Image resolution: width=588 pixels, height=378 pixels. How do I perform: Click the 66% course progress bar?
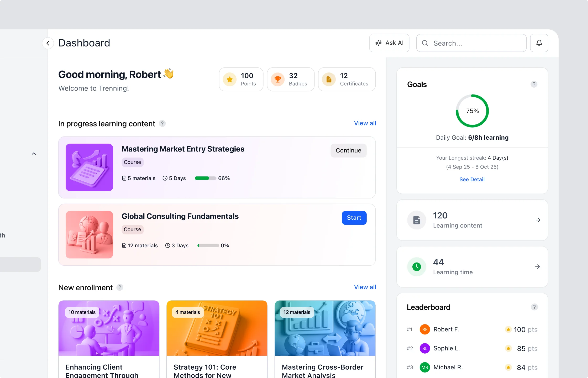point(206,178)
